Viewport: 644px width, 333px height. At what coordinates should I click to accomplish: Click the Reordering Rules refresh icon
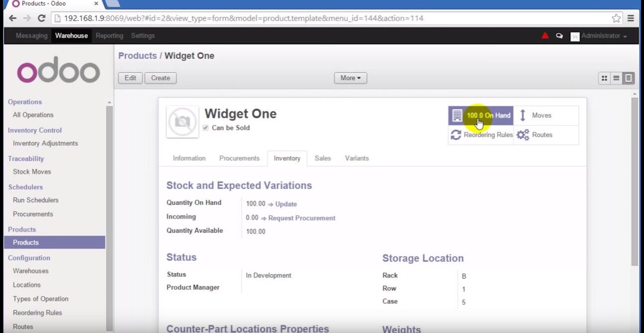click(456, 135)
